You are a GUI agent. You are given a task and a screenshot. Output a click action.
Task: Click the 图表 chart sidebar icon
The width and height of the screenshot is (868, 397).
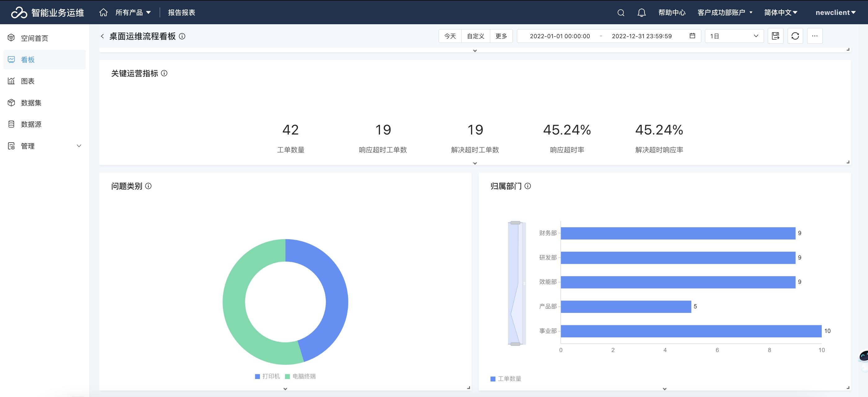[11, 81]
